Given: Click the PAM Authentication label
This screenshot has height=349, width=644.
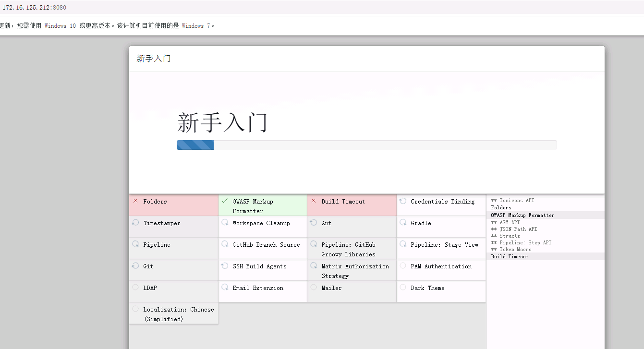Looking at the screenshot, I should pos(441,266).
